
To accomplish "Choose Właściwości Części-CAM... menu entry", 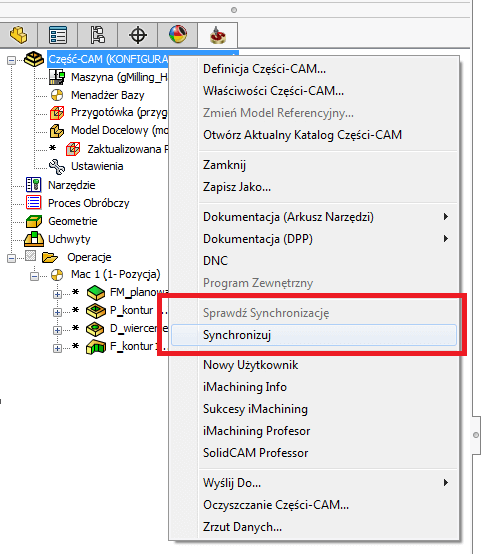I will 314,91.
